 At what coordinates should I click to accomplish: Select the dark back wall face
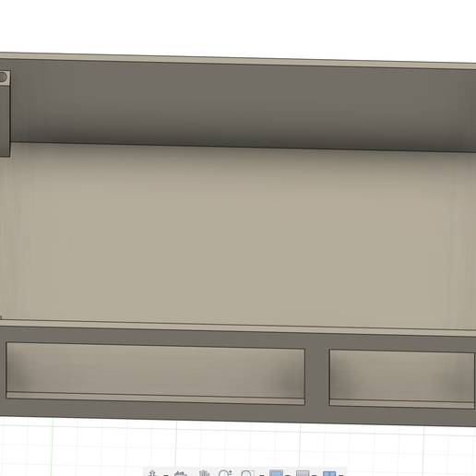click(243, 104)
